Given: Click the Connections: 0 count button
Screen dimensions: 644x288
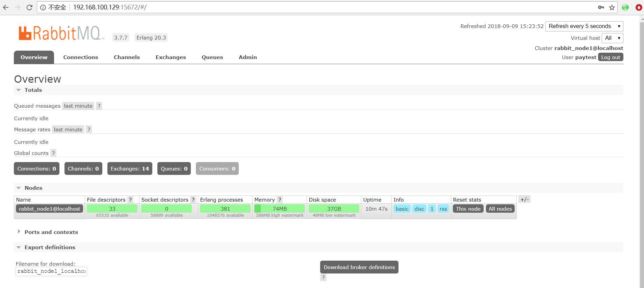Looking at the screenshot, I should [x=36, y=169].
